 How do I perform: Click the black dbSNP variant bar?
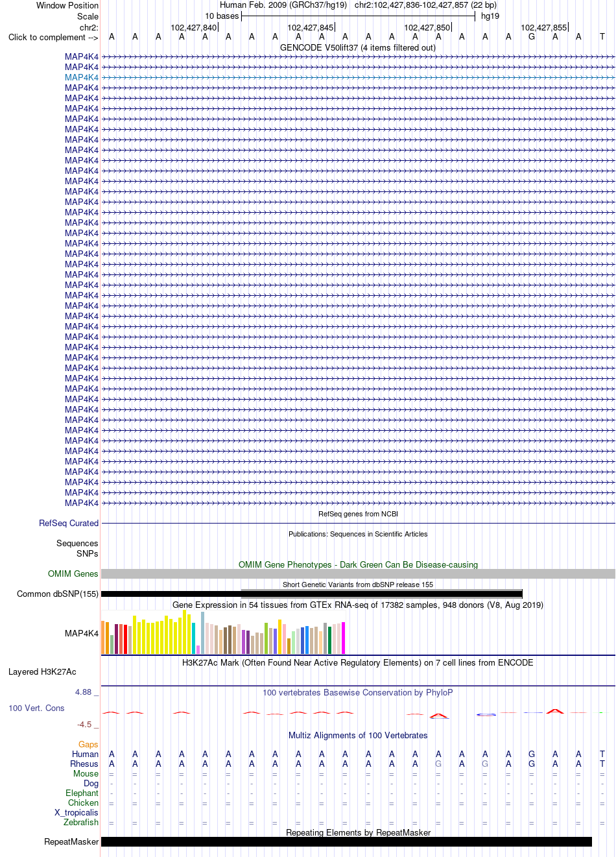tap(311, 594)
